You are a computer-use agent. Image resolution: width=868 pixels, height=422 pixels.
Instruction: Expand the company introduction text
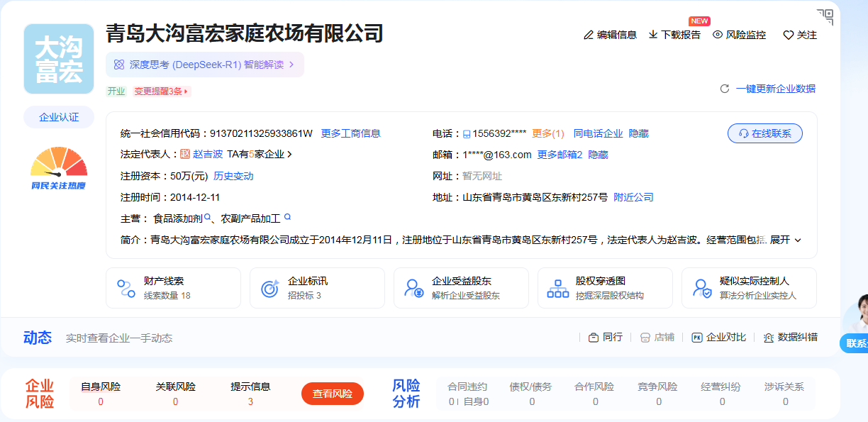785,240
